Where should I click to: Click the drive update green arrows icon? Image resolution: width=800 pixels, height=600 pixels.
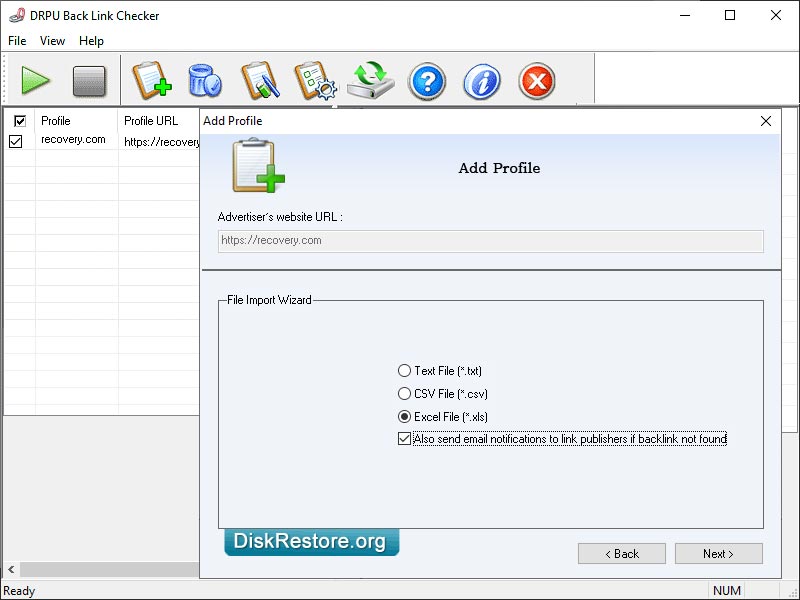371,80
